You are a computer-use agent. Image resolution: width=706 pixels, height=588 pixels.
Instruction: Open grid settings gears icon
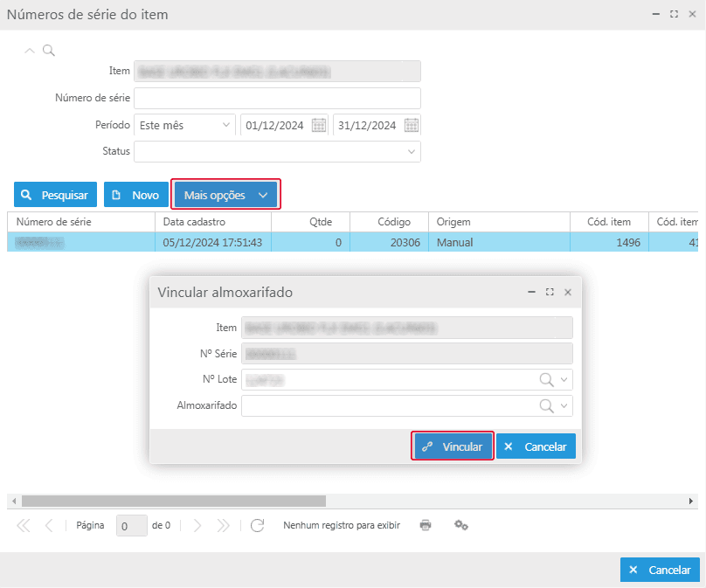coord(461,525)
